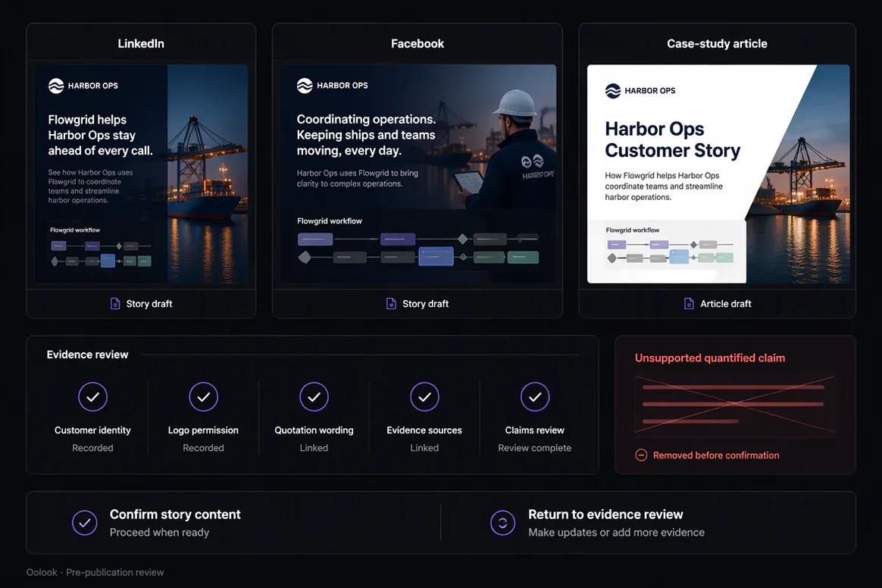Click the Flowgrid workflow diagram in article preview

[x=670, y=252]
